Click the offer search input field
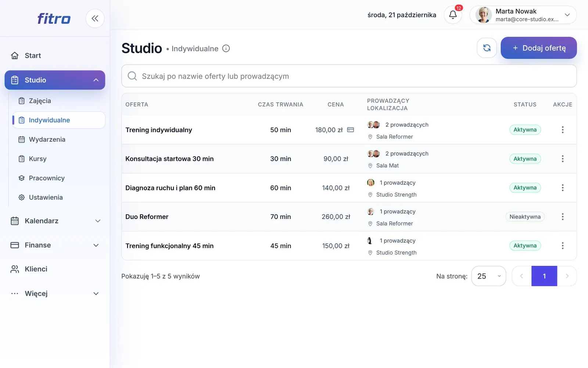The height and width of the screenshot is (368, 588). click(349, 76)
